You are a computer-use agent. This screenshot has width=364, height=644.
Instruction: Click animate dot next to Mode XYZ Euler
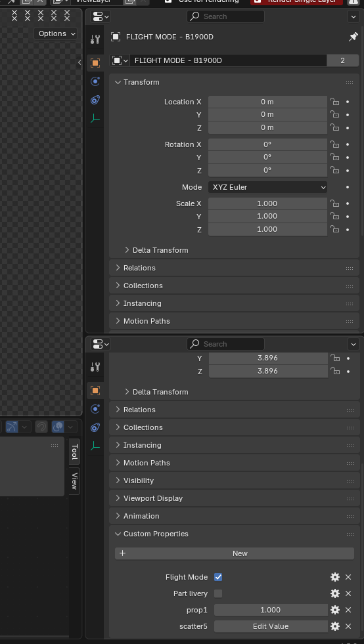(x=348, y=187)
